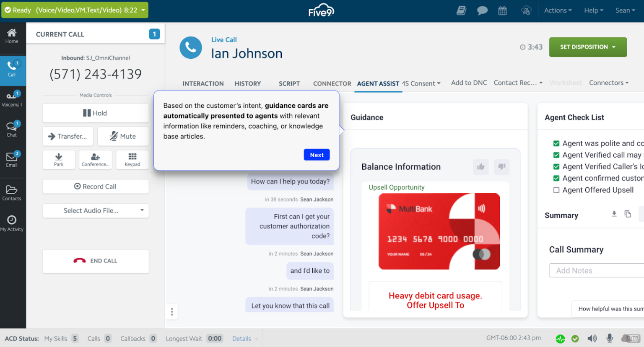Open the calendar icon in the top bar

pos(502,10)
